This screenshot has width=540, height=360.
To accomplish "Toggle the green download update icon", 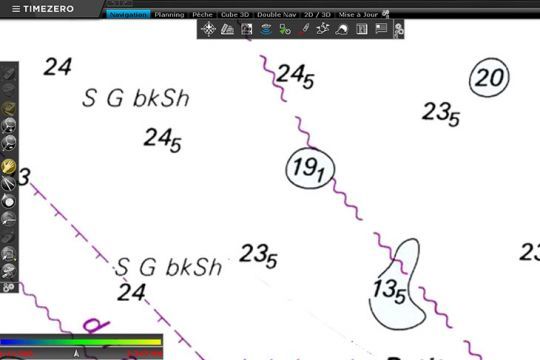I will (x=285, y=29).
